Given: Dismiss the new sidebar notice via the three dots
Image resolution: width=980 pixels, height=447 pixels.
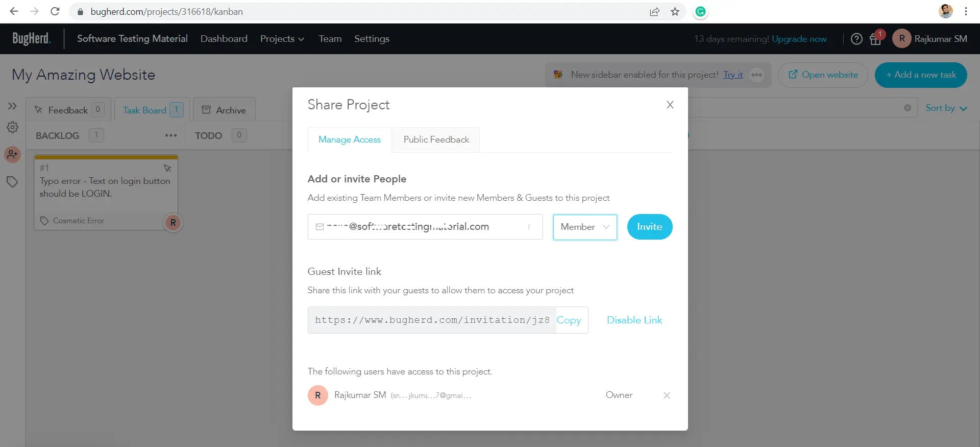Looking at the screenshot, I should click(x=756, y=75).
